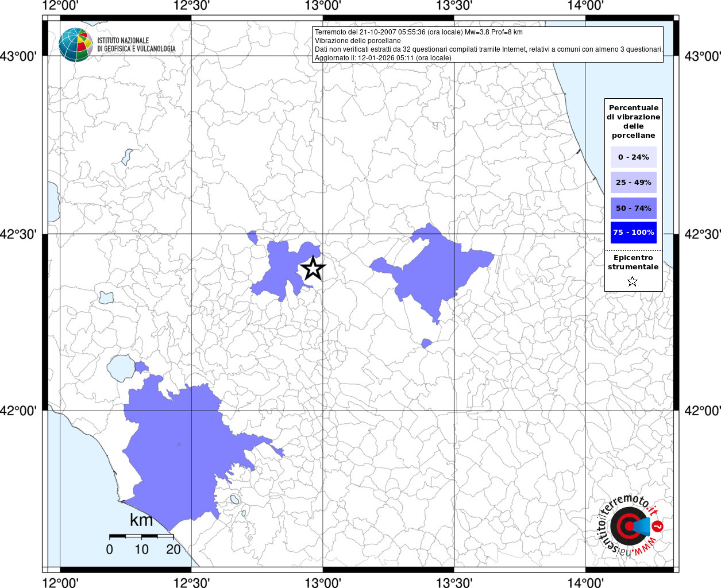Click the Istituto Nazionale di Geofisica e Vulcanologia text
Screen dimensions: 721x588
tap(136, 45)
